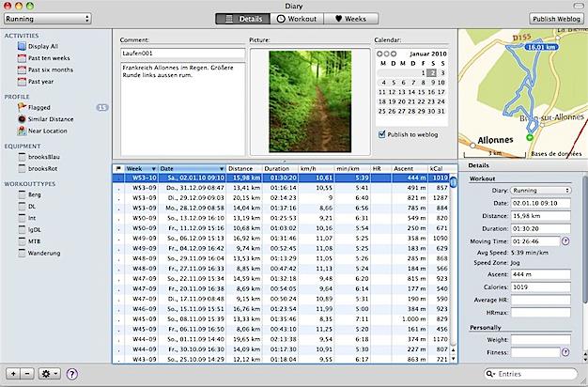Select the row dated So., 08.11.09 15:39

[x=281, y=319]
